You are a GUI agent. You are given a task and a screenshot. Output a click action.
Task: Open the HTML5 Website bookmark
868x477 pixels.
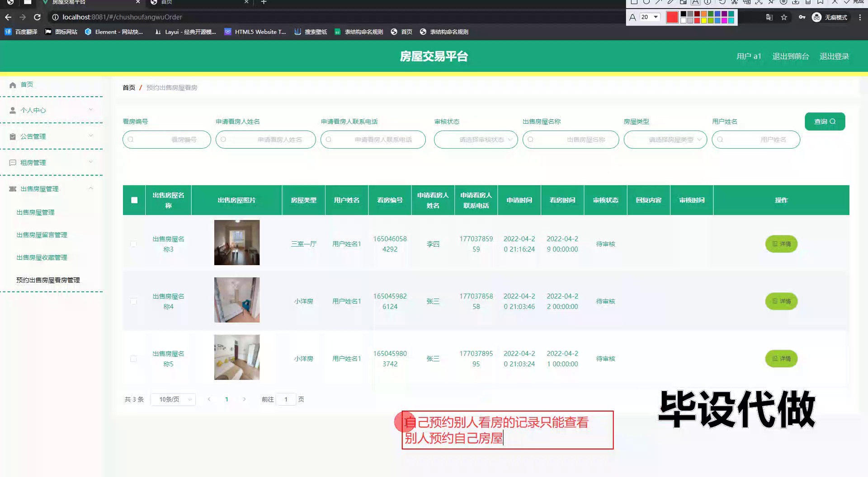(255, 32)
